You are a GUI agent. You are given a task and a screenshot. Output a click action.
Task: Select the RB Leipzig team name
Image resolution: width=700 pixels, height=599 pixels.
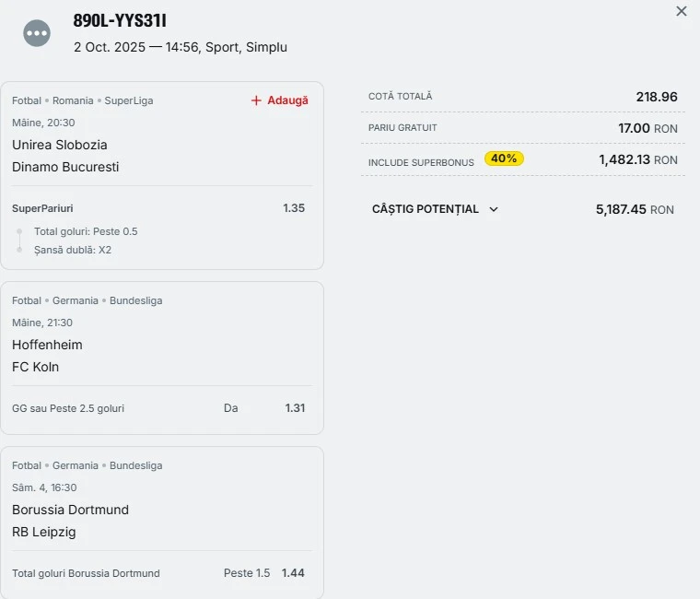44,532
